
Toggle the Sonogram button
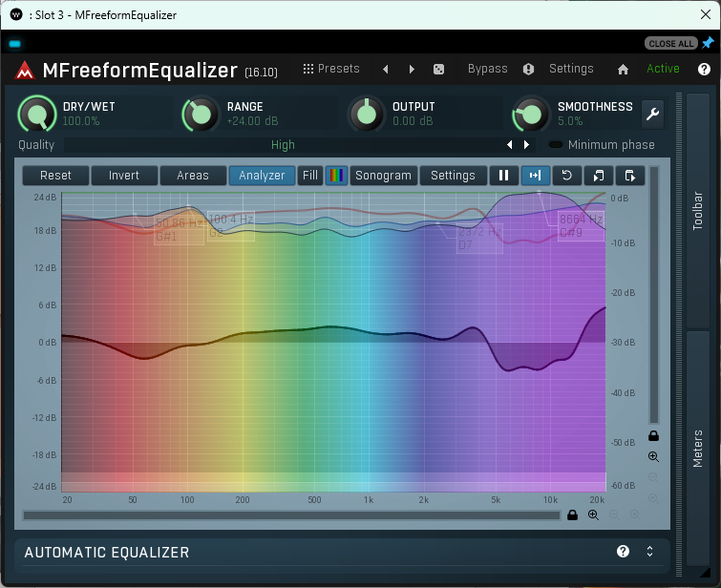click(384, 176)
